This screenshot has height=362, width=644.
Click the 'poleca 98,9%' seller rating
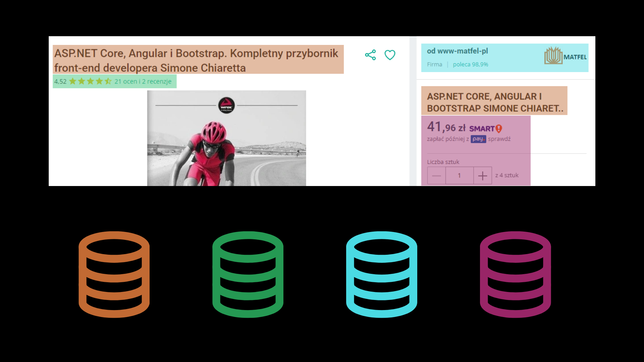pyautogui.click(x=470, y=64)
